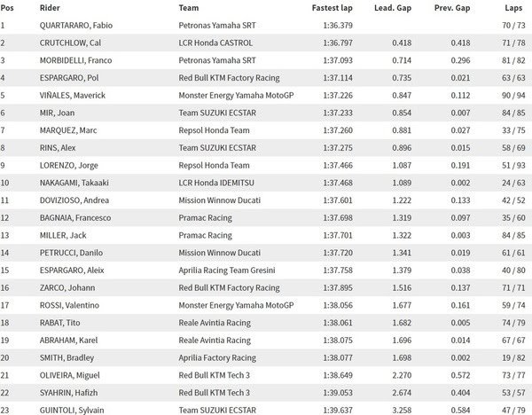Click the Team column header
This screenshot has width=532, height=415.
pos(189,8)
